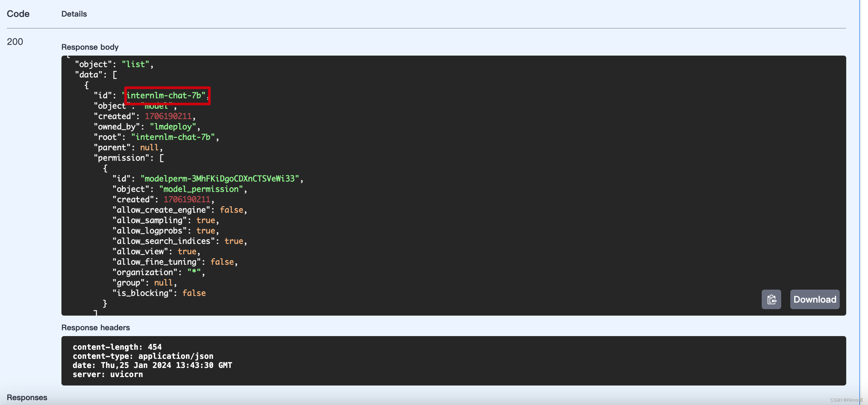Click the "permission": [ line
Screen dimensions: 868x405
pos(129,158)
